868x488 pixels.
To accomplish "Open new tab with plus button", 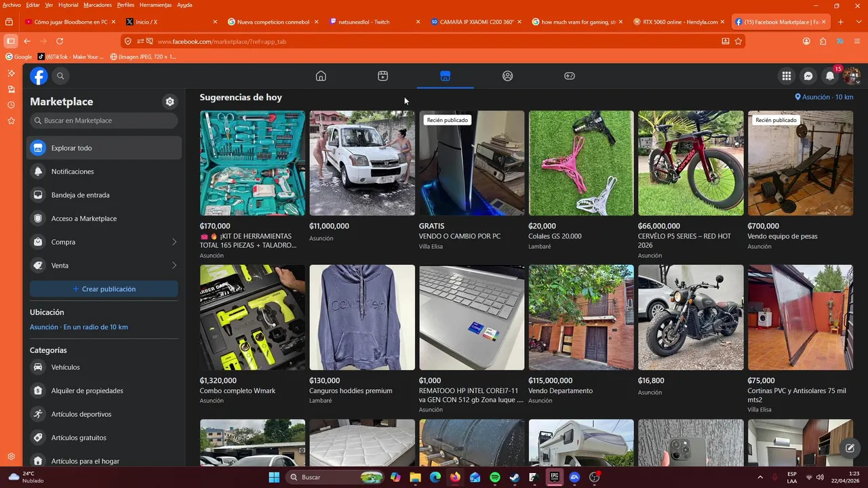I will click(841, 22).
